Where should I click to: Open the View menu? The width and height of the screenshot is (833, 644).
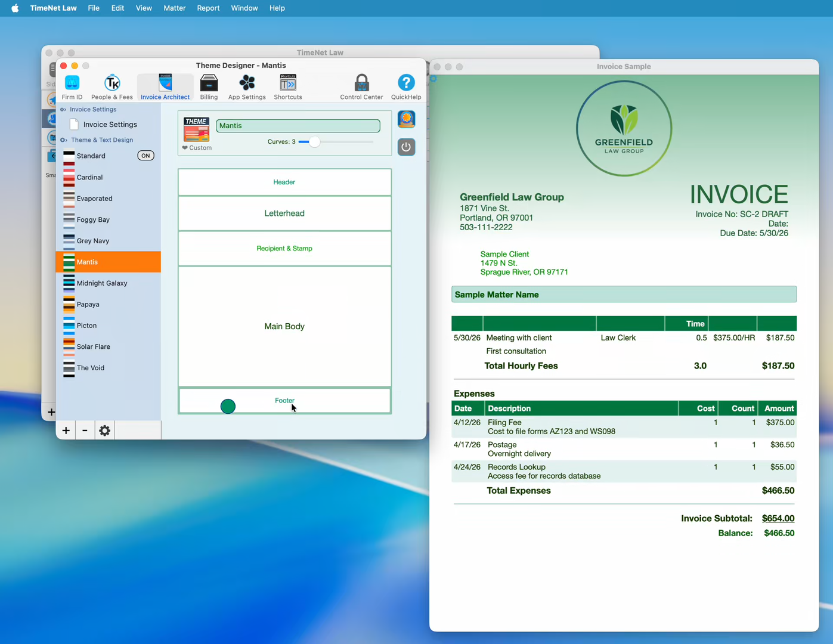[x=144, y=8]
